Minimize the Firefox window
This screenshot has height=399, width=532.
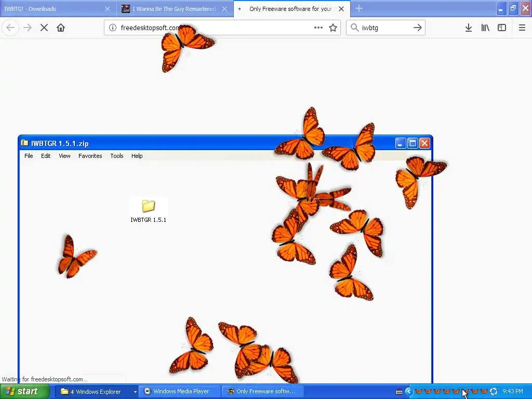click(501, 9)
